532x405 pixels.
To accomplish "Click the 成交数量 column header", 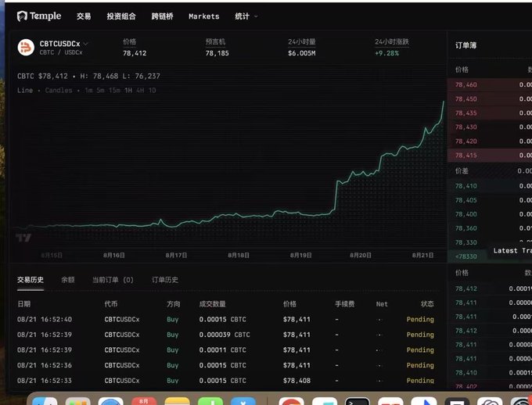I will pos(212,304).
